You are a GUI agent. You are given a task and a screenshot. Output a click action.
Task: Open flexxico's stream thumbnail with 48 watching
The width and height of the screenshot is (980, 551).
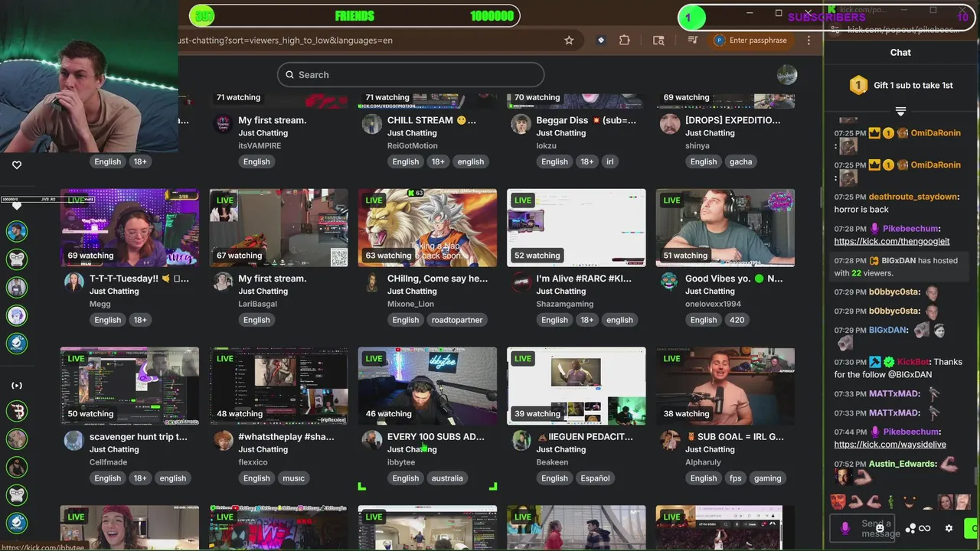pos(279,386)
